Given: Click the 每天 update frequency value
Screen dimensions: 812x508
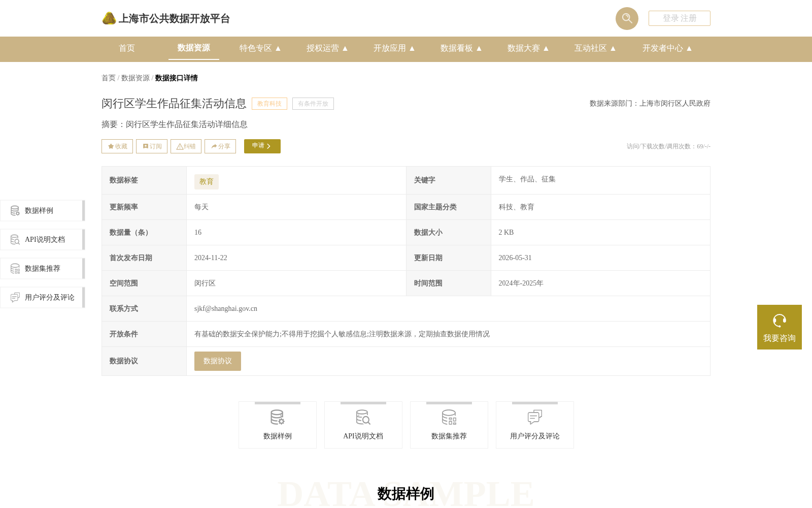Looking at the screenshot, I should click(x=201, y=207).
